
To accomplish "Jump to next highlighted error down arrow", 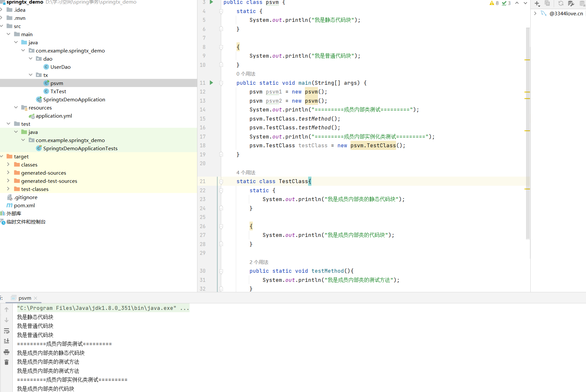I will point(525,3).
